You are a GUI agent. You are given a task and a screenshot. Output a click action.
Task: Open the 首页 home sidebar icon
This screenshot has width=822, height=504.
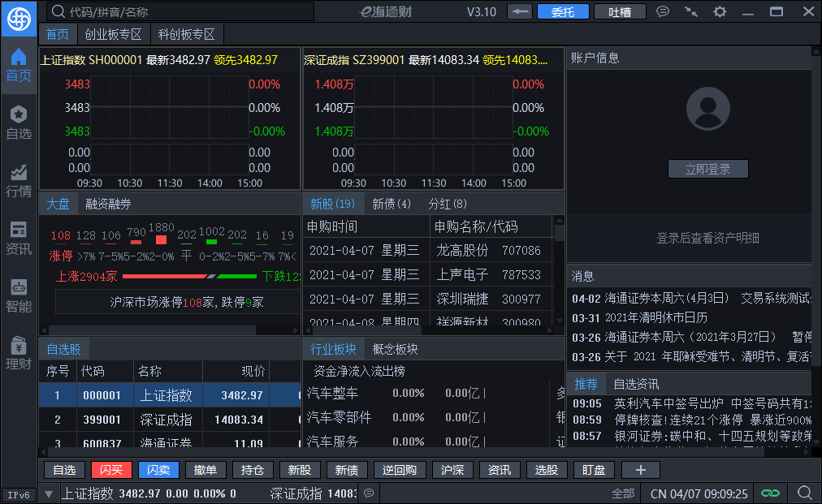[x=19, y=65]
